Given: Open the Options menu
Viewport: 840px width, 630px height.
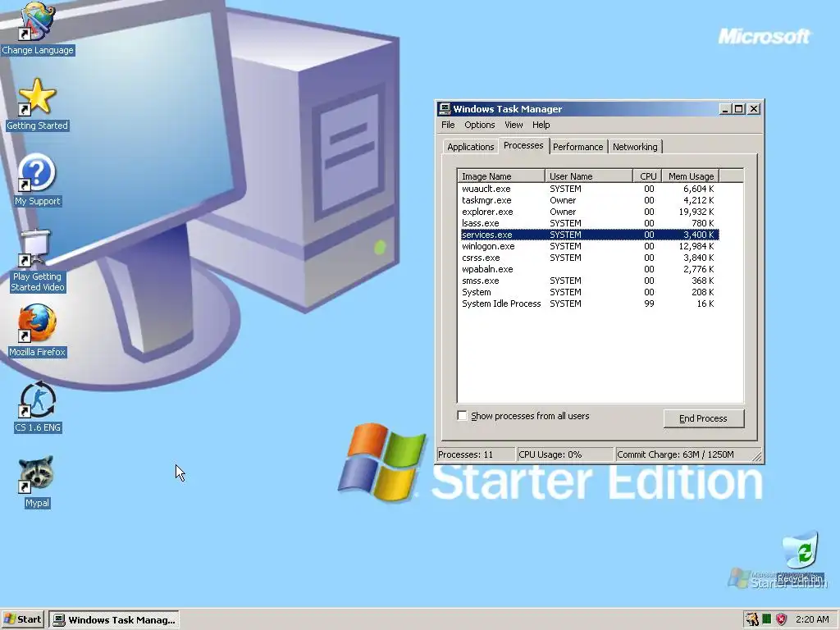Looking at the screenshot, I should (x=479, y=125).
